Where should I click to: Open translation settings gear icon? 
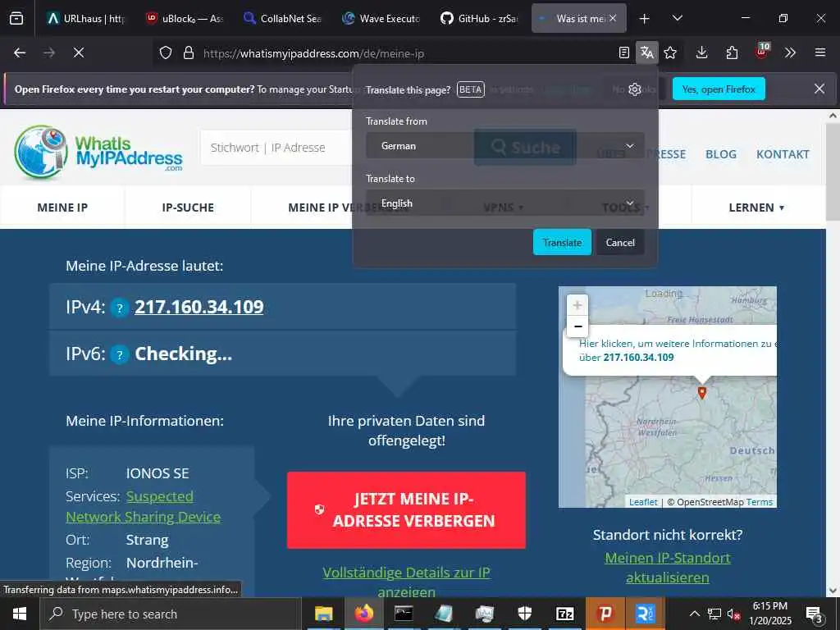tap(635, 89)
